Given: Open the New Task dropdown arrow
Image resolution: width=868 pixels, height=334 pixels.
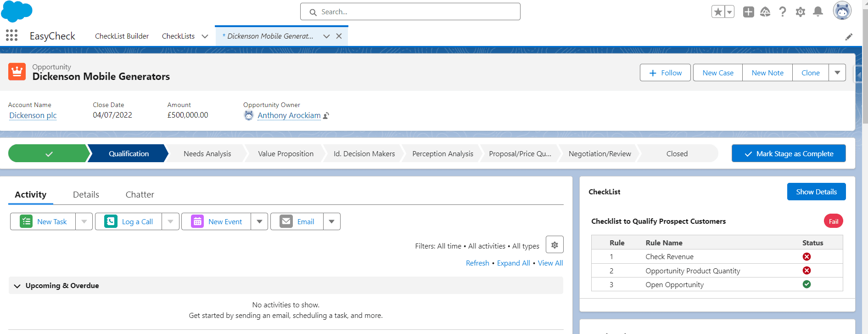Looking at the screenshot, I should [84, 221].
